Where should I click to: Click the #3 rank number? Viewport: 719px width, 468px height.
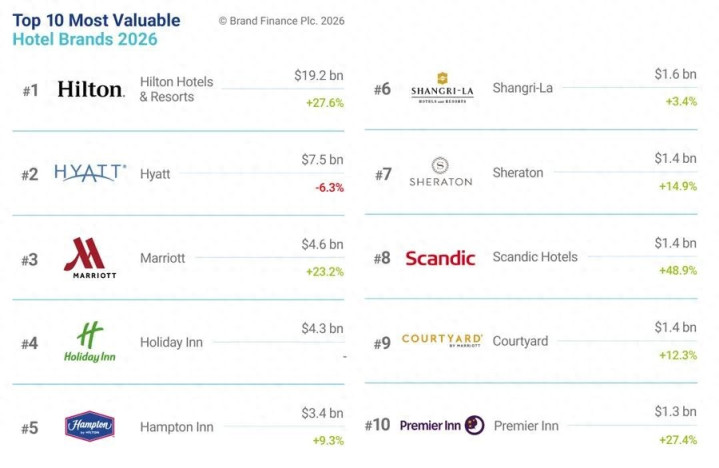pos(30,260)
